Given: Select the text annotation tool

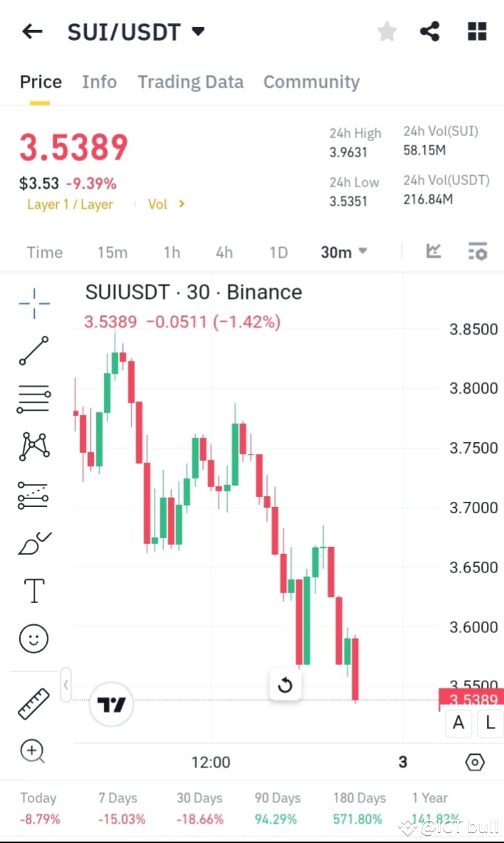Looking at the screenshot, I should (x=33, y=590).
